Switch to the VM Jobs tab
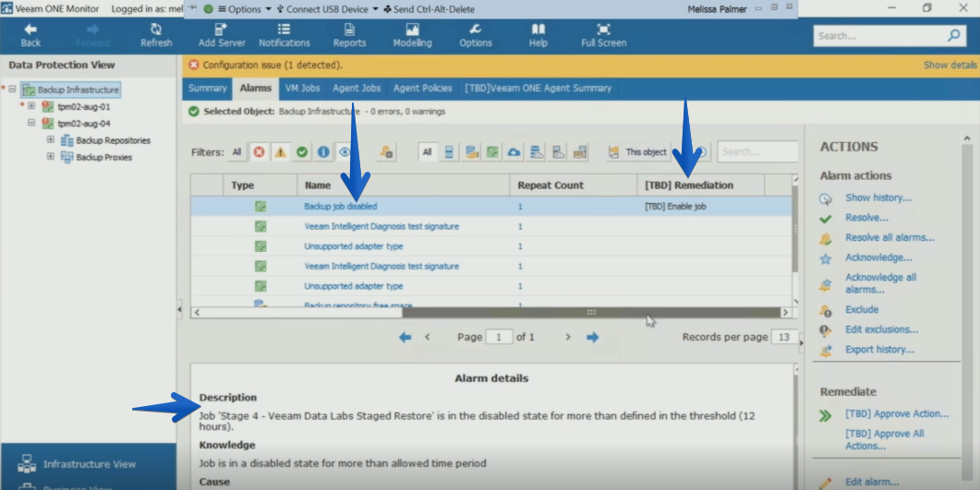Viewport: 980px width, 490px height. coord(303,89)
